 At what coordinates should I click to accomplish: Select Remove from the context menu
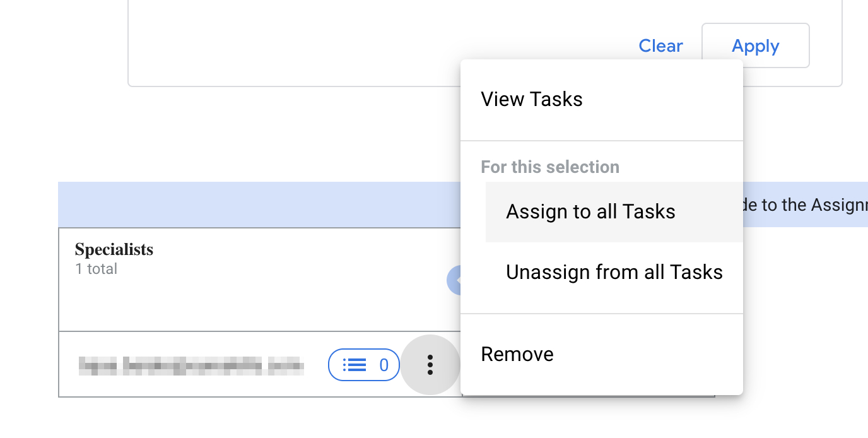tap(517, 354)
